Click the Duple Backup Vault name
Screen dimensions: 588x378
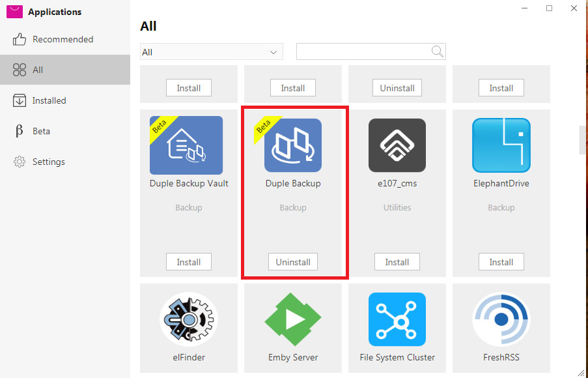coord(189,184)
